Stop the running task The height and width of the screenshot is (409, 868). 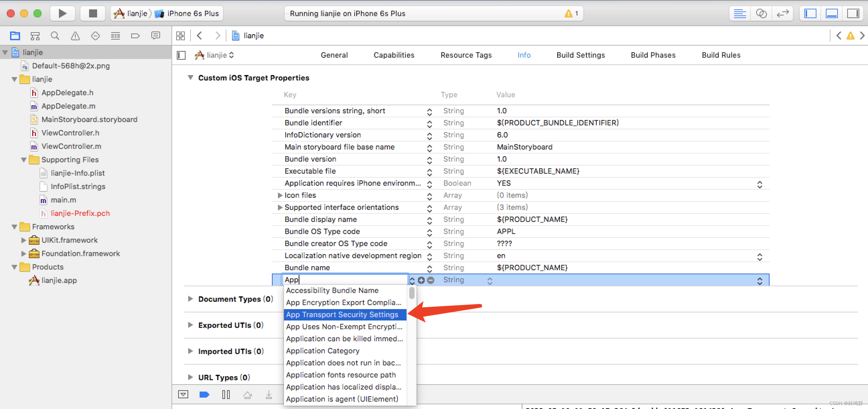(x=93, y=13)
